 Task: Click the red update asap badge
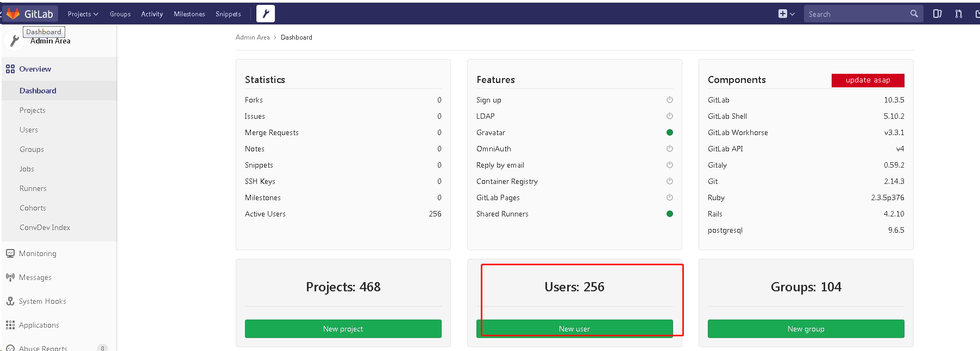[x=868, y=80]
